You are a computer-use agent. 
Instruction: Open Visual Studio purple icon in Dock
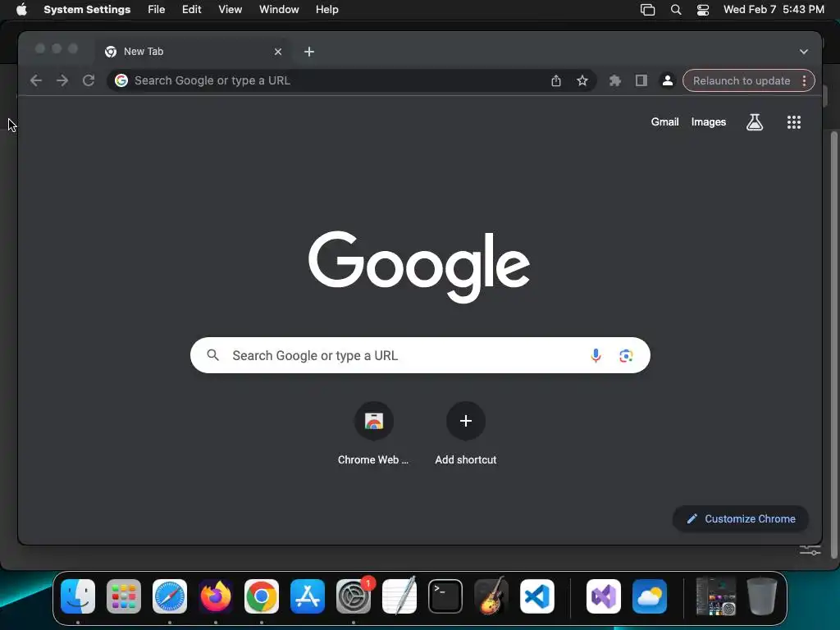[x=604, y=596]
